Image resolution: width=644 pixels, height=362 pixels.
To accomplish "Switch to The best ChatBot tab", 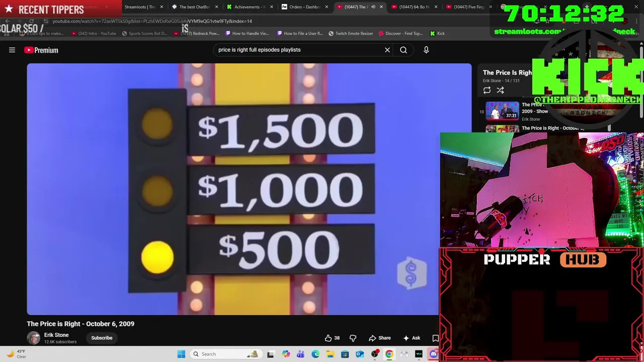I will (194, 7).
